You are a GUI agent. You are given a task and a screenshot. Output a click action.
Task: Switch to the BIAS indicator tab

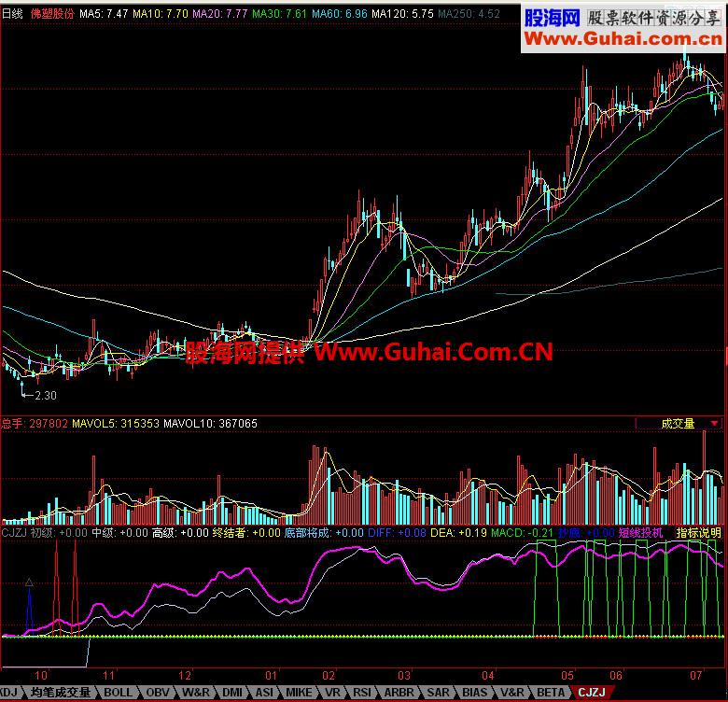(x=474, y=693)
